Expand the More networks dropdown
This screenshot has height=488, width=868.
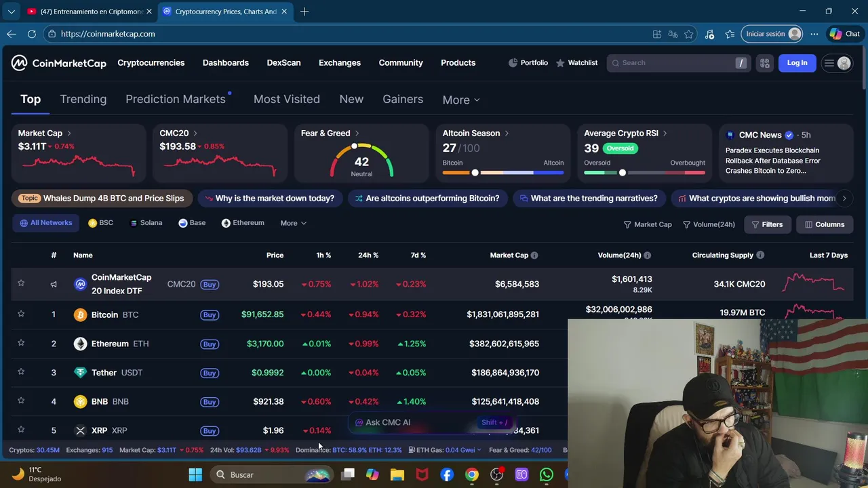(x=294, y=223)
